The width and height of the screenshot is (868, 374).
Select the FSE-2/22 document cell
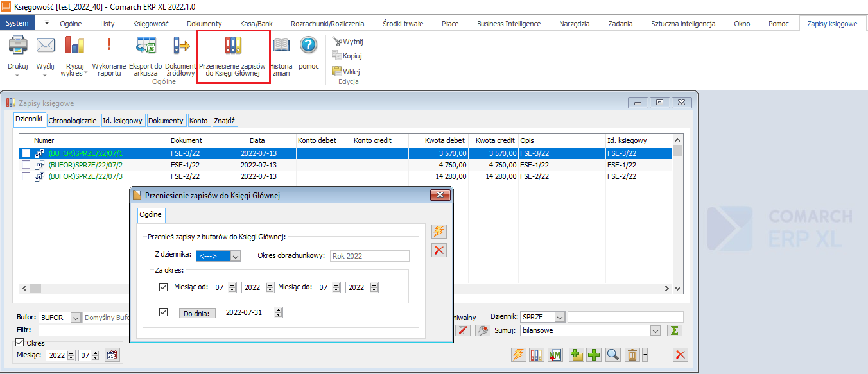coord(195,176)
